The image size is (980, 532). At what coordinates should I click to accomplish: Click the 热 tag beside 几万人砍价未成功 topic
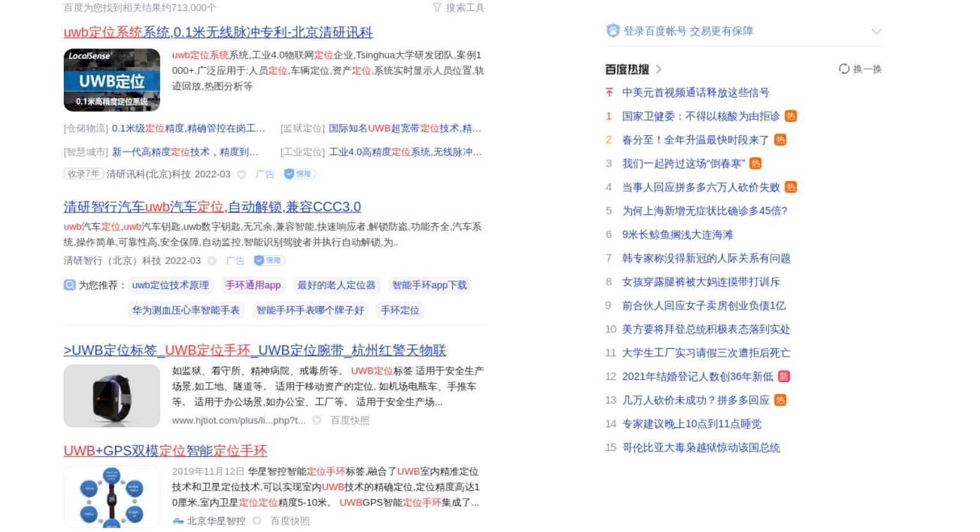click(x=780, y=400)
